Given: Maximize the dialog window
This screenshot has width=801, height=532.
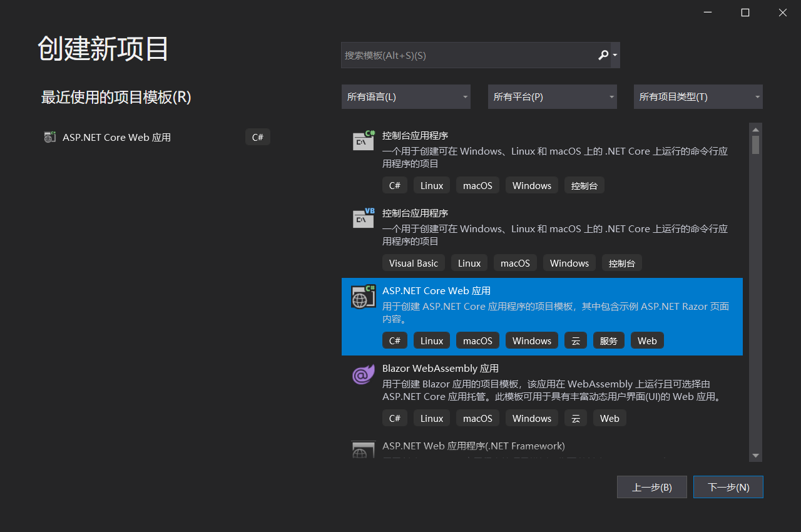Looking at the screenshot, I should [x=745, y=13].
